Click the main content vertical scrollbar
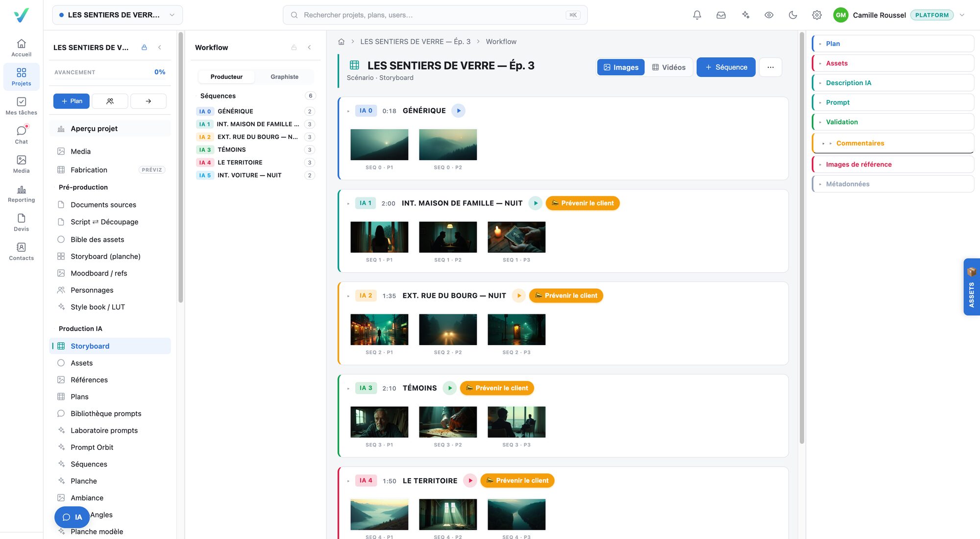This screenshot has height=539, width=980. point(802,238)
